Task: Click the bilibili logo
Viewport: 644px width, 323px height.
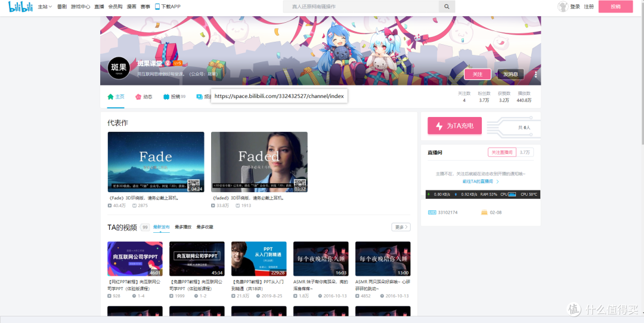Action: pyautogui.click(x=20, y=7)
